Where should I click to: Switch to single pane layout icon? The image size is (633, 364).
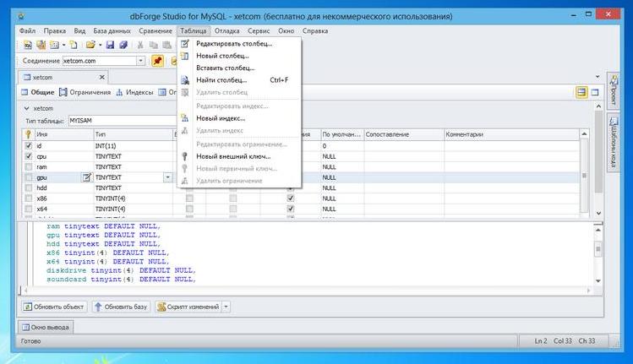(x=595, y=92)
